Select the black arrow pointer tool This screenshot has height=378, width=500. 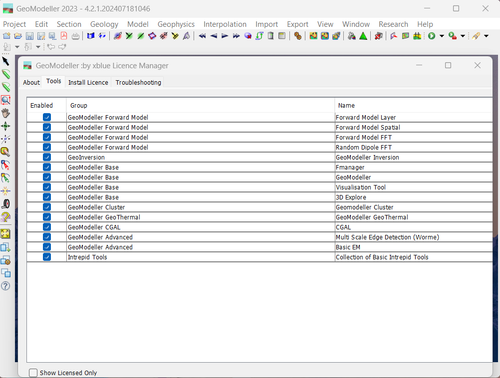6,61
